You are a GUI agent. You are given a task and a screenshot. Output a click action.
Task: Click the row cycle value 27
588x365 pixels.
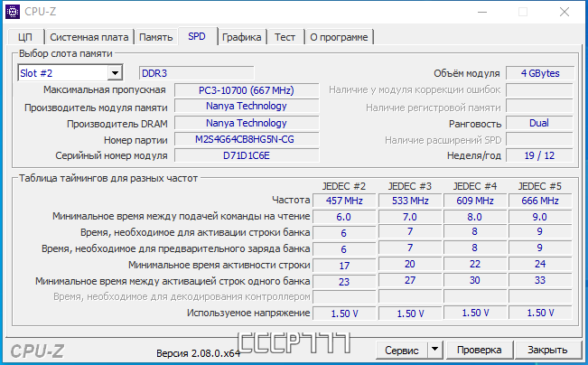click(x=410, y=281)
